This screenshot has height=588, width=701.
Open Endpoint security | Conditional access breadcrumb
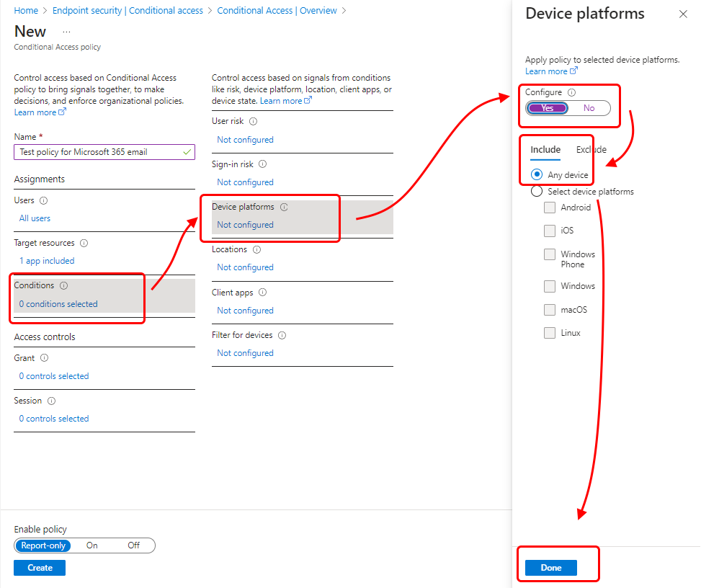(128, 11)
